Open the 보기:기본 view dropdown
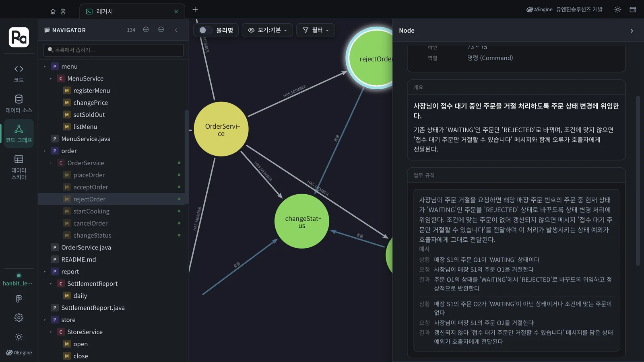The height and width of the screenshot is (362, 644). (267, 30)
